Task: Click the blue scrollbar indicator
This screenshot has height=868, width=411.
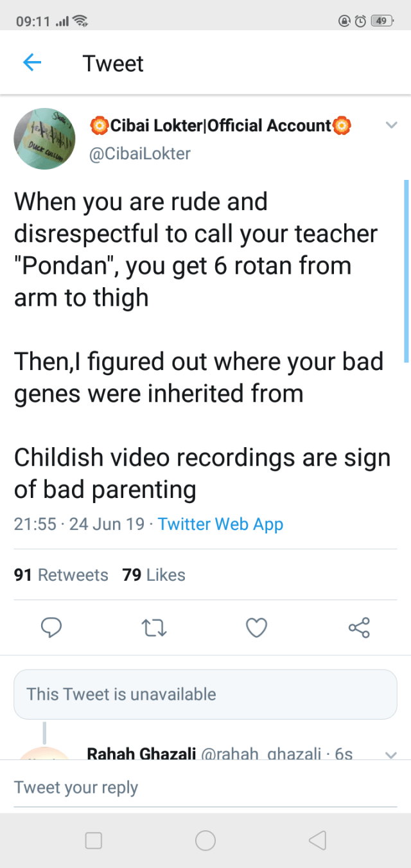Action: pyautogui.click(x=406, y=271)
